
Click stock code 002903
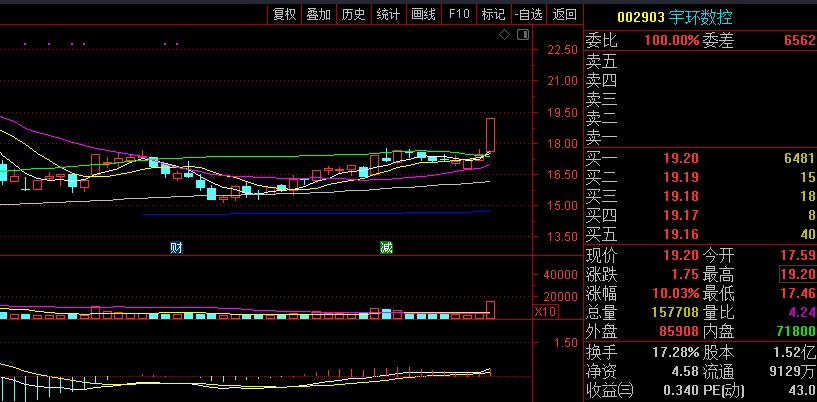coord(641,17)
